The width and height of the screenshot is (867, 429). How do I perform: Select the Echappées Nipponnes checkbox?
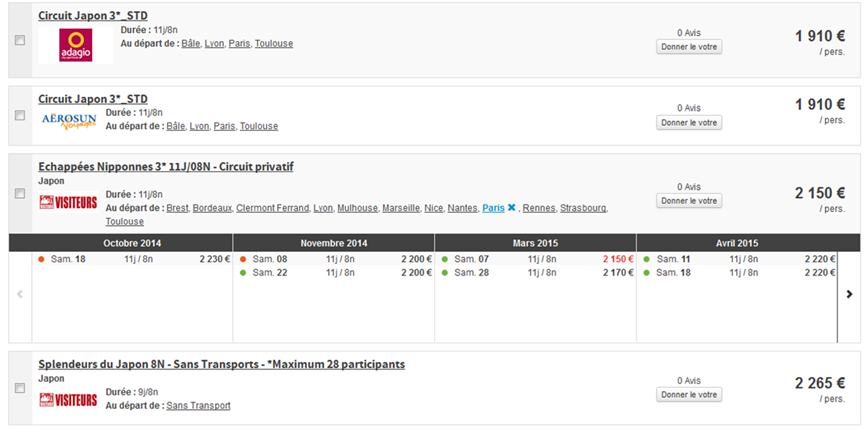(x=20, y=194)
